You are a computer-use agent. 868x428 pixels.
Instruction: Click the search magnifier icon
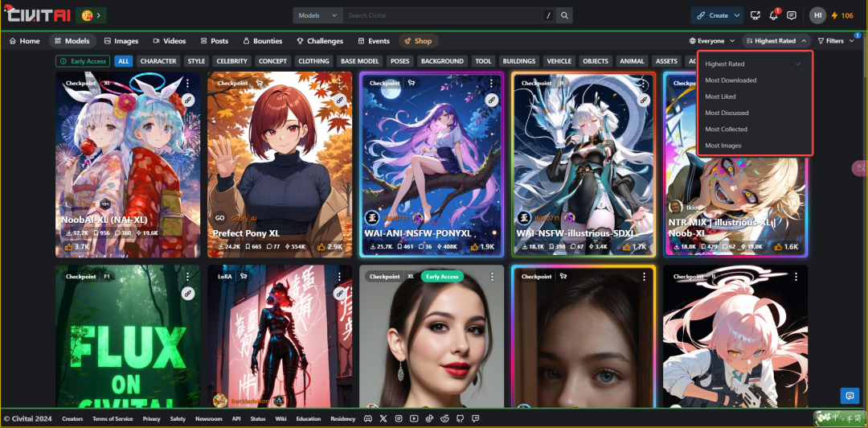coord(565,15)
